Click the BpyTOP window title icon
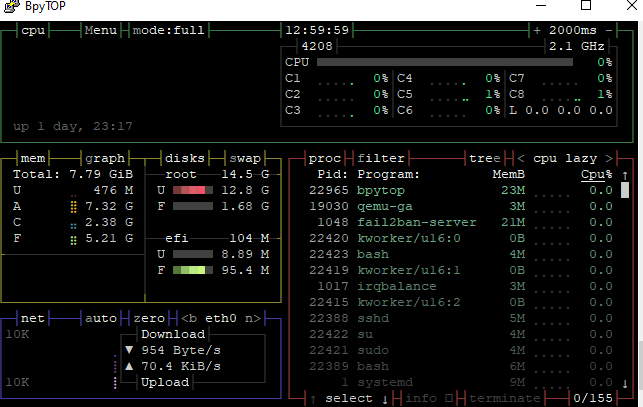Screen dimensions: 643x407 click(11, 6)
